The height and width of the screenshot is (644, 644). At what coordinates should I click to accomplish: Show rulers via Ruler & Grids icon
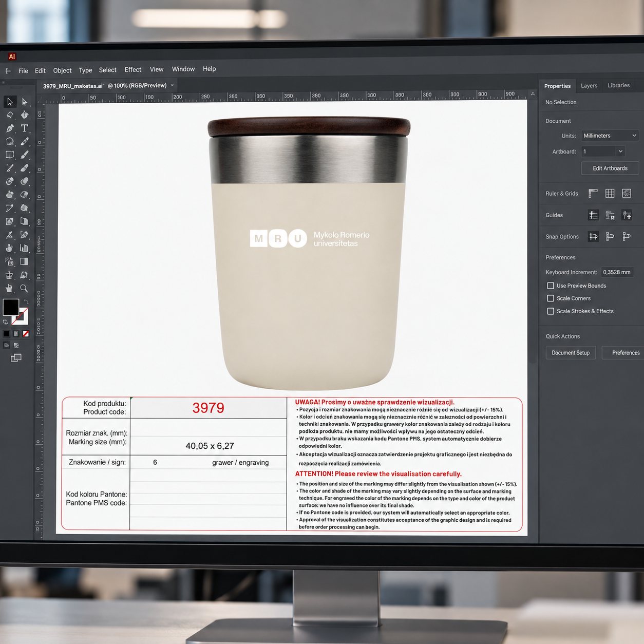[x=593, y=194]
